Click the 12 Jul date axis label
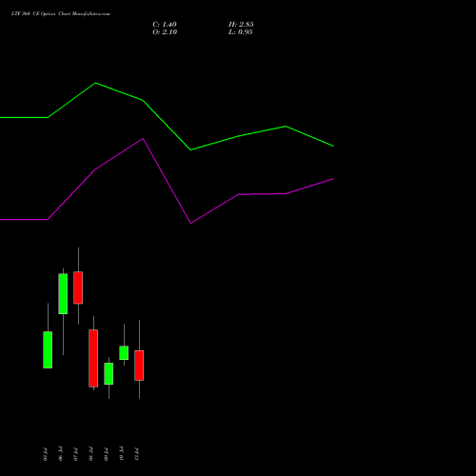This screenshot has width=476, height=476. click(x=136, y=454)
